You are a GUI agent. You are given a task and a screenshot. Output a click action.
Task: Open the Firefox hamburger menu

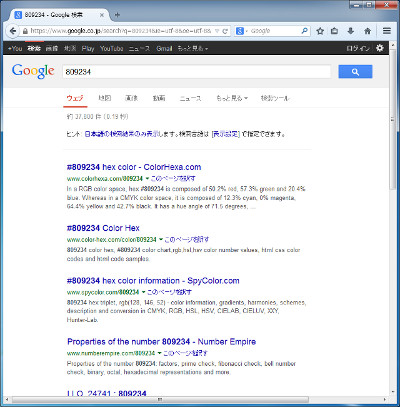pos(387,31)
